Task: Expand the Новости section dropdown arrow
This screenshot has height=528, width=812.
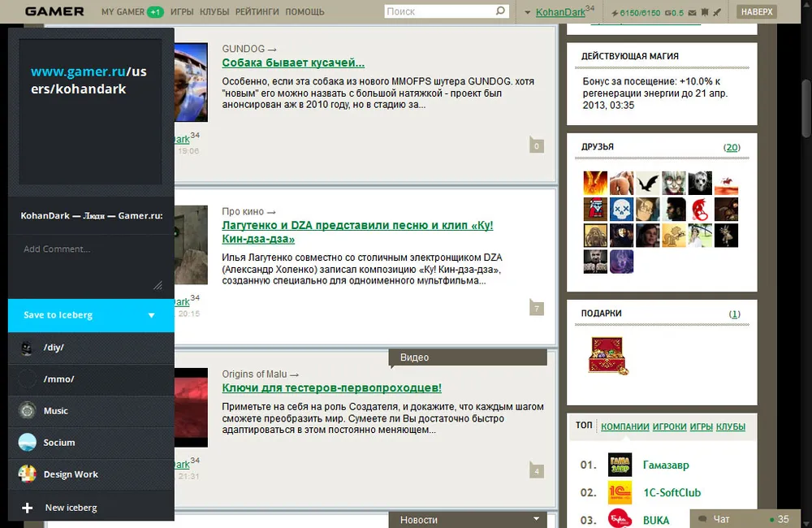Action: [x=535, y=519]
